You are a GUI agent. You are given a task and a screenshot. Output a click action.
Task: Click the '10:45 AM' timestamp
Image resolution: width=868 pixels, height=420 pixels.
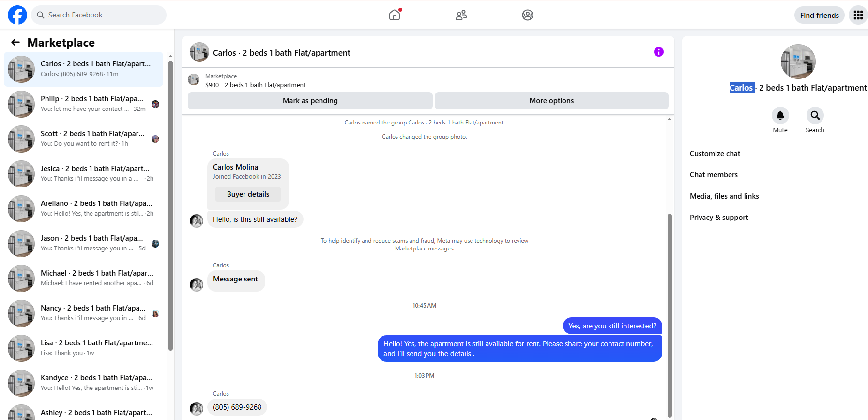point(425,306)
